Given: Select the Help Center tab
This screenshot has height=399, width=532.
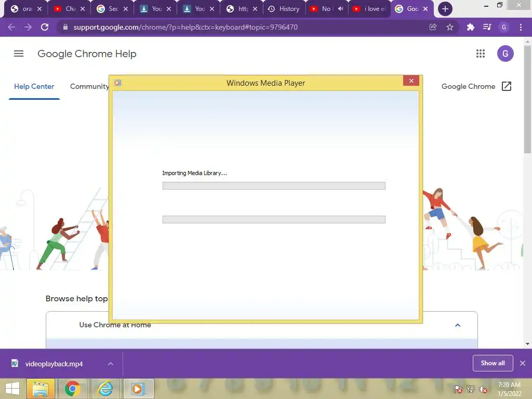Looking at the screenshot, I should pos(34,87).
